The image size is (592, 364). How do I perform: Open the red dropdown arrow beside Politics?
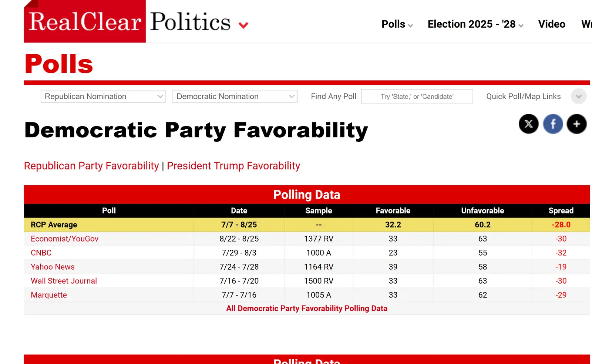click(x=243, y=25)
